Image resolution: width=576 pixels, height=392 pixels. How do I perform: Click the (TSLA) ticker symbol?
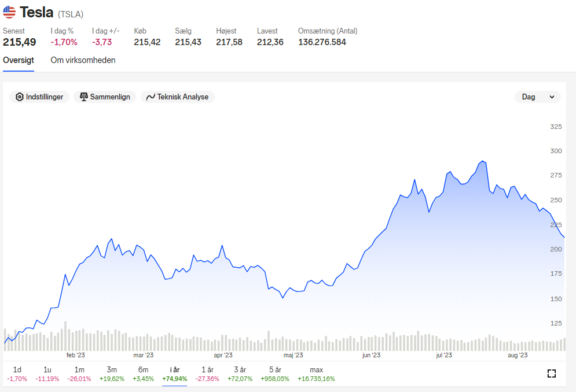tap(71, 14)
